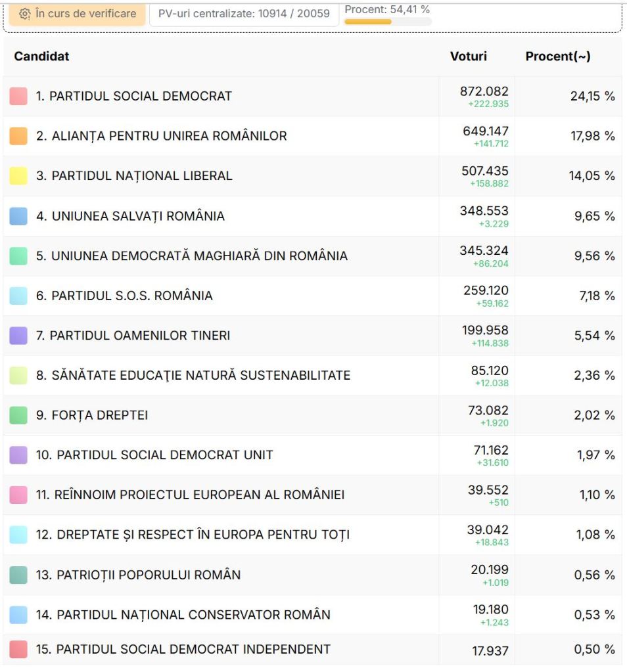
Task: Click yellow swatch for Partidul Național Liberal
Action: (x=18, y=176)
